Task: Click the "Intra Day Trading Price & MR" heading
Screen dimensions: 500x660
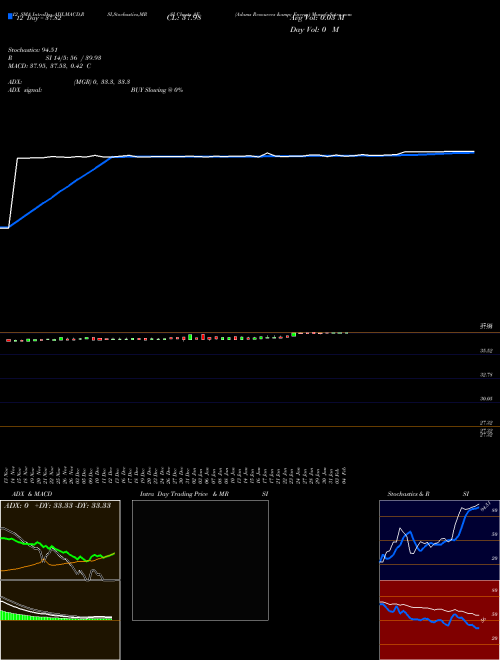Action: [x=184, y=494]
